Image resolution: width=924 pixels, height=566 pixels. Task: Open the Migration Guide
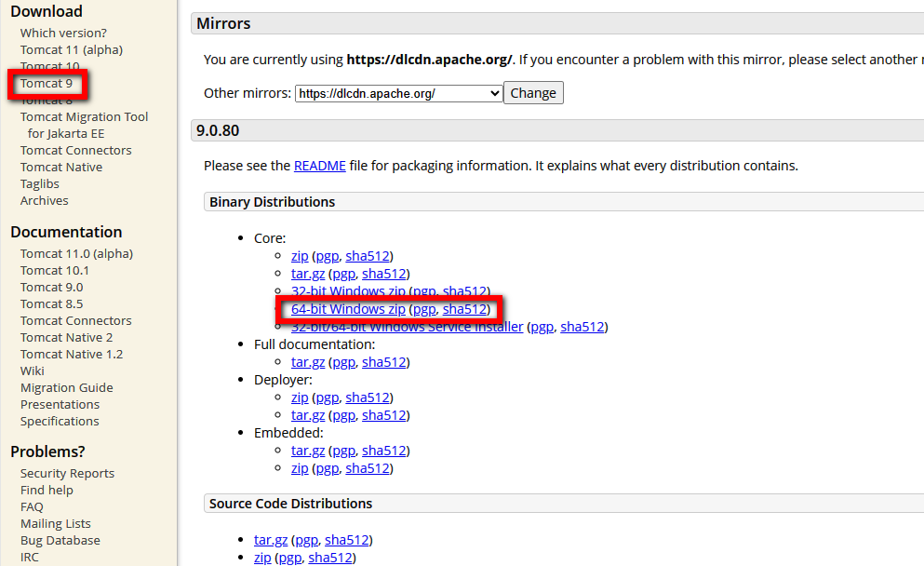(67, 387)
